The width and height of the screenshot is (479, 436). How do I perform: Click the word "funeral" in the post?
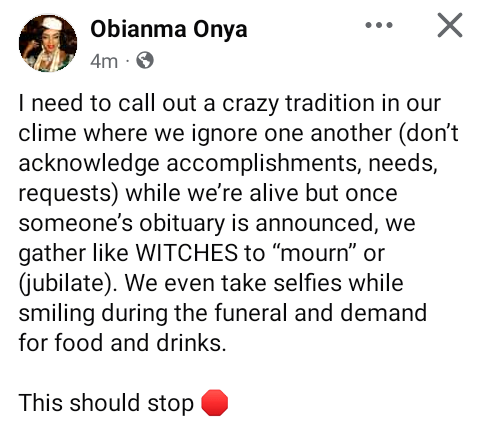251,313
